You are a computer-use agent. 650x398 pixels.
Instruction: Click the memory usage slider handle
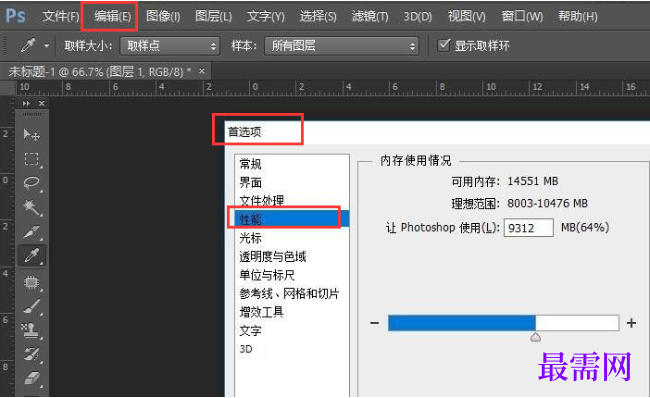click(x=536, y=337)
